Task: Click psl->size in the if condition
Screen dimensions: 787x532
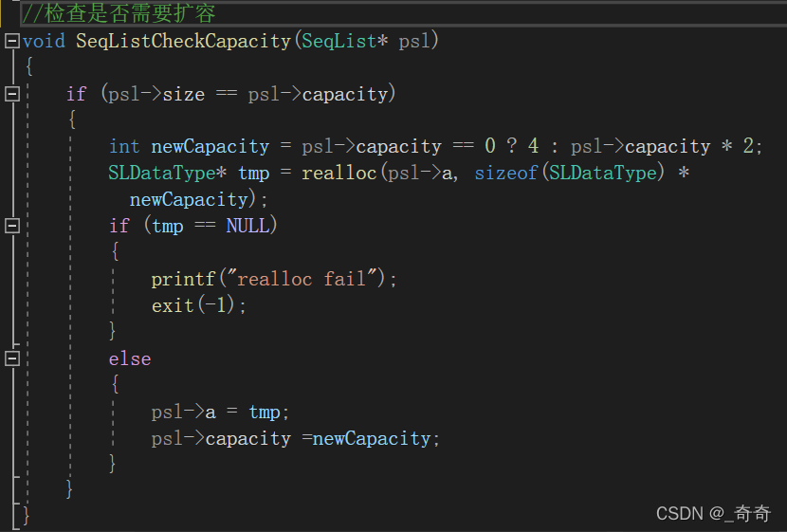Action: pos(156,94)
